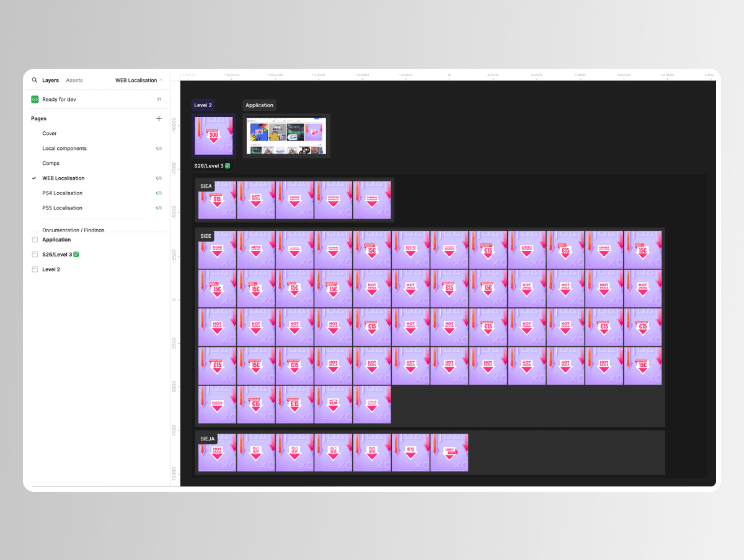Click the SIEE section label on canvas
This screenshot has width=744, height=560.
tap(206, 236)
